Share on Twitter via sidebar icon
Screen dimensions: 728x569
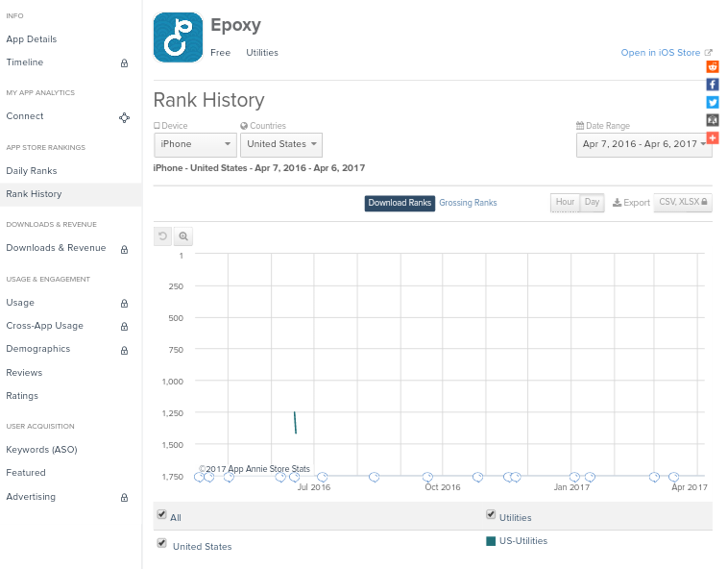click(x=713, y=102)
